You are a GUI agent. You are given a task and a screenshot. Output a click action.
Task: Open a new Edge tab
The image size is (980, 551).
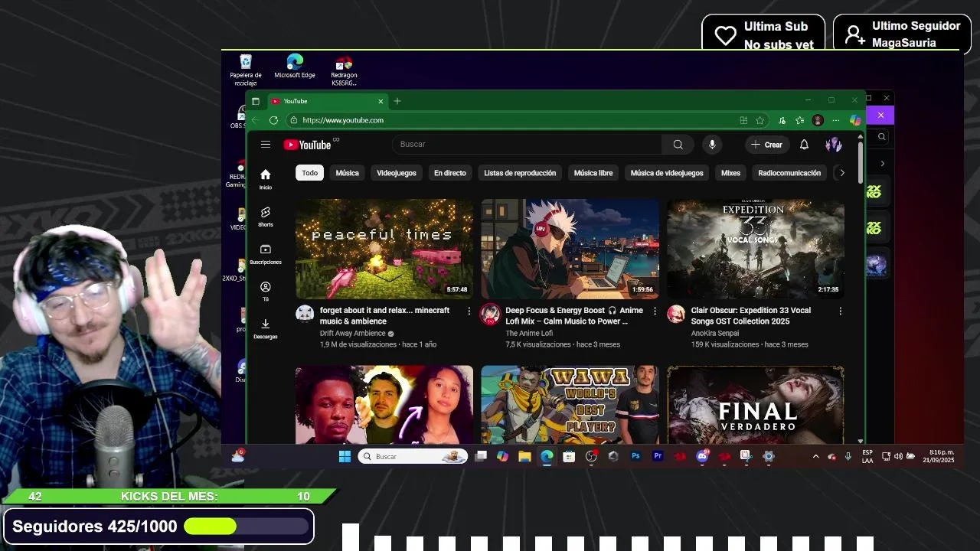[397, 101]
